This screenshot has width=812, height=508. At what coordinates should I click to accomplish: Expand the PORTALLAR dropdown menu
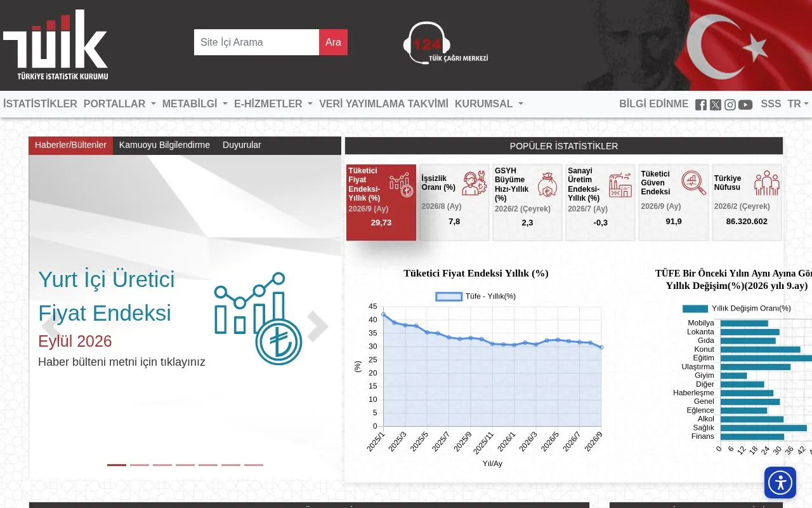[120, 104]
